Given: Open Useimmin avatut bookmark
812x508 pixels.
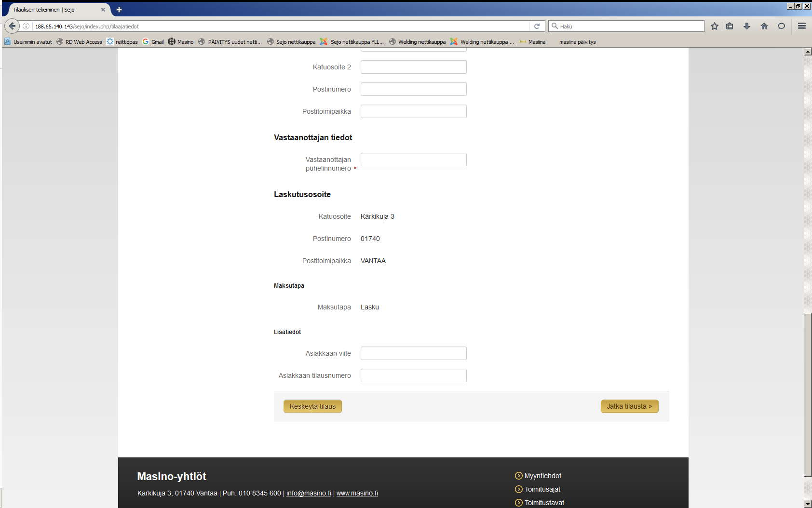Looking at the screenshot, I should click(28, 42).
